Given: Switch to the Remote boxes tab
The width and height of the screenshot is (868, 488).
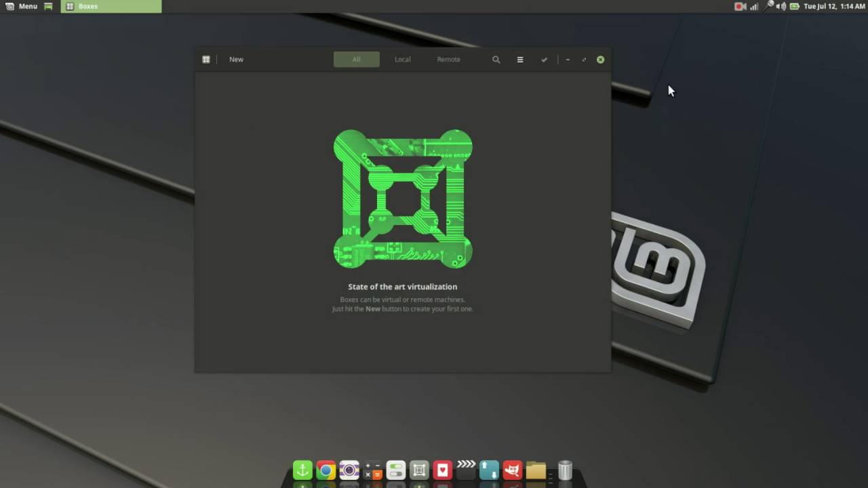Looking at the screenshot, I should 448,60.
